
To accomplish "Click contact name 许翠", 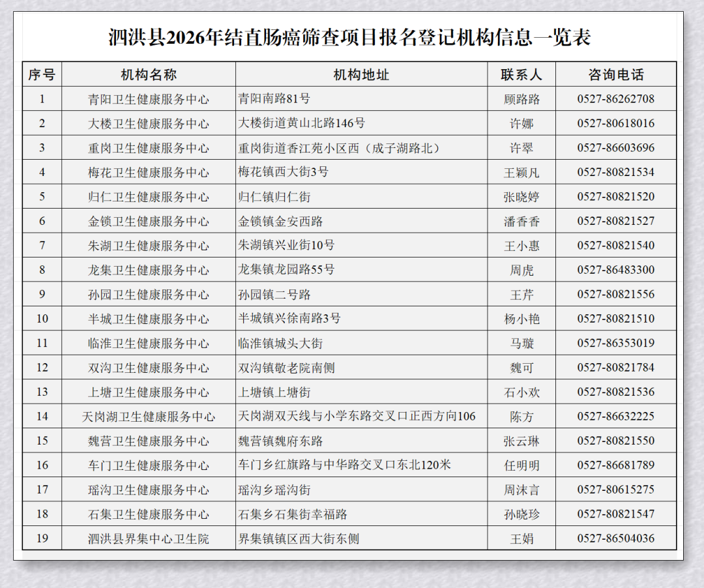I will pos(521,148).
